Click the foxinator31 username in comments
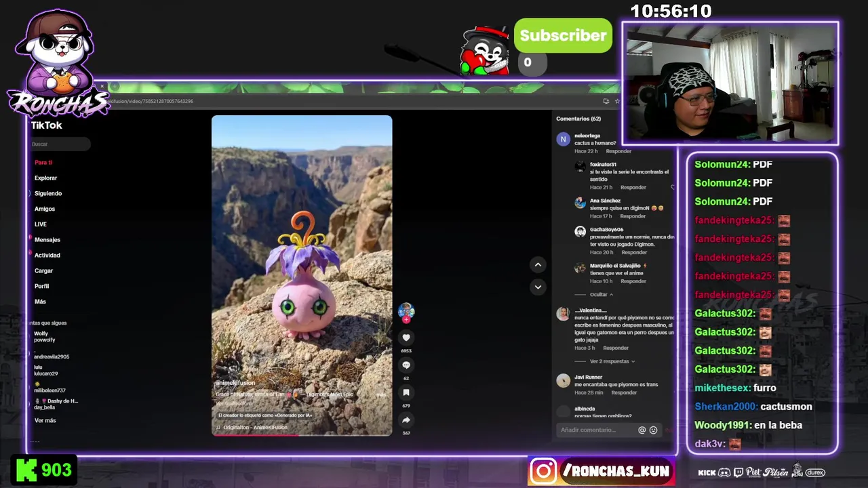This screenshot has height=488, width=868. [603, 165]
